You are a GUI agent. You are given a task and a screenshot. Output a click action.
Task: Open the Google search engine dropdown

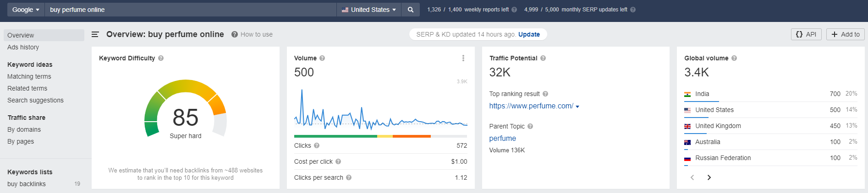pyautogui.click(x=26, y=10)
